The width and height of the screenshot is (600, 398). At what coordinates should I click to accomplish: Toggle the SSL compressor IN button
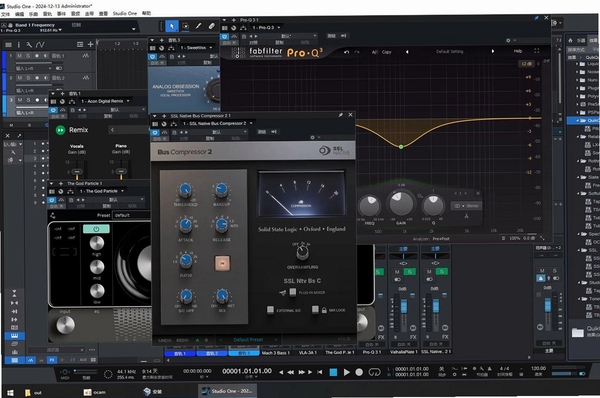[x=222, y=263]
